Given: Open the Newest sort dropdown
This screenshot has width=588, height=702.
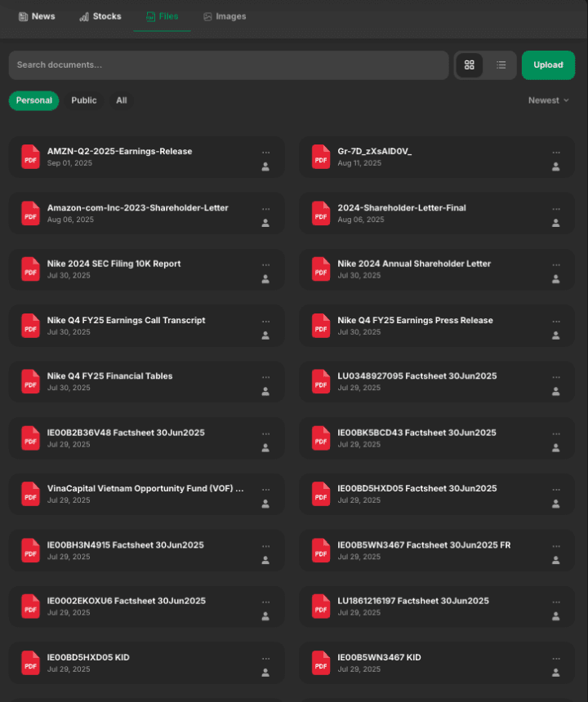Looking at the screenshot, I should coord(548,100).
